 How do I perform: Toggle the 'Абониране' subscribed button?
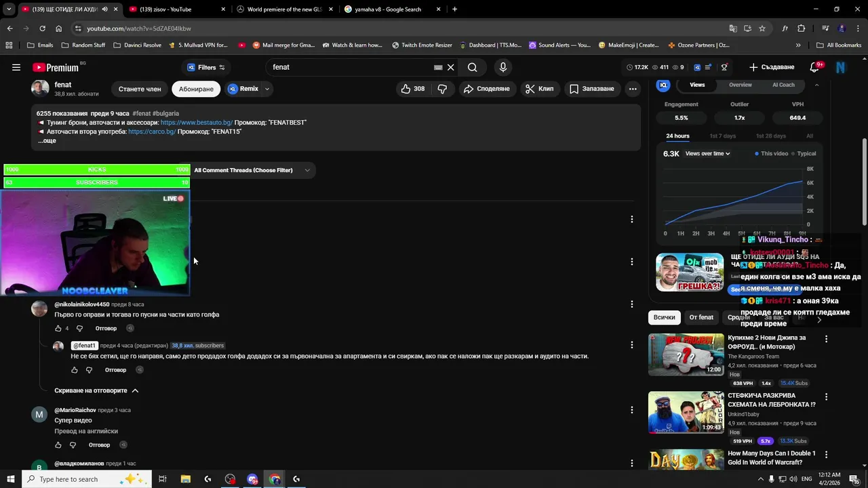click(196, 89)
